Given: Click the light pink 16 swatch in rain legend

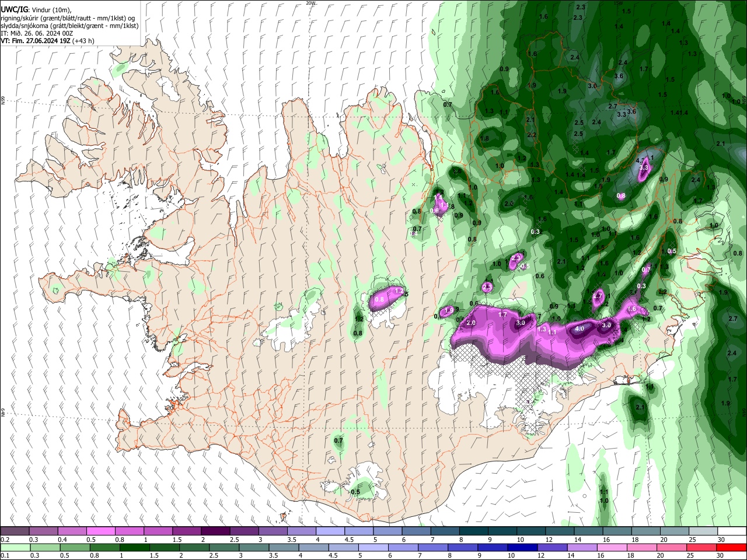Looking at the screenshot, I should [x=612, y=547].
